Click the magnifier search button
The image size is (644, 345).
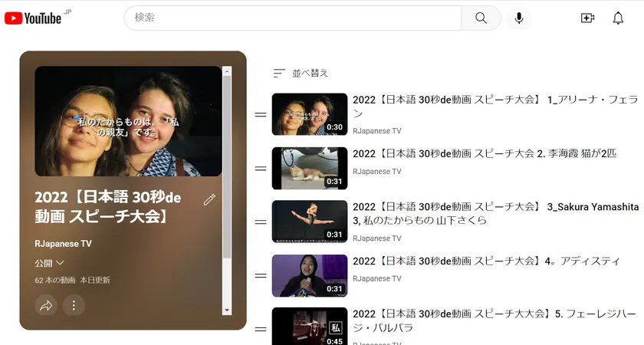point(481,18)
